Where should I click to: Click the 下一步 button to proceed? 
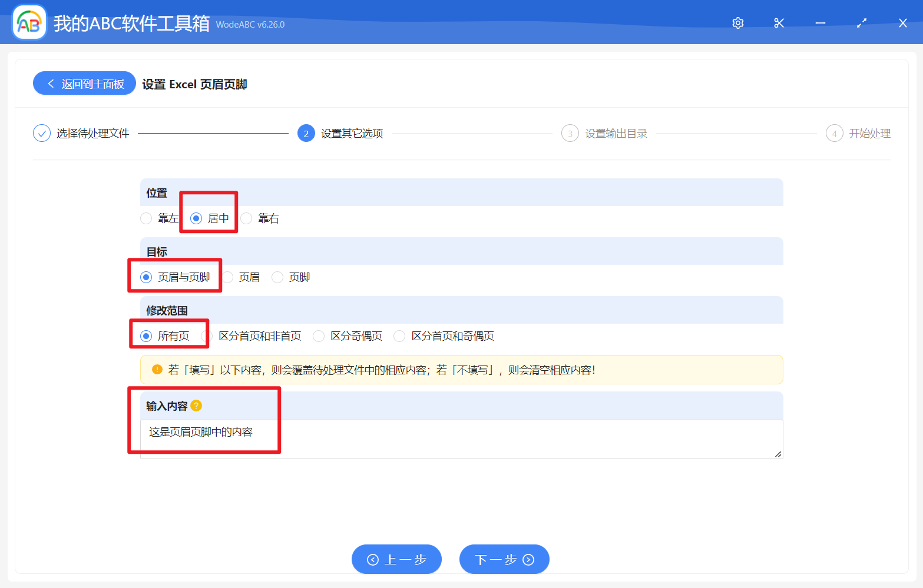pos(504,559)
